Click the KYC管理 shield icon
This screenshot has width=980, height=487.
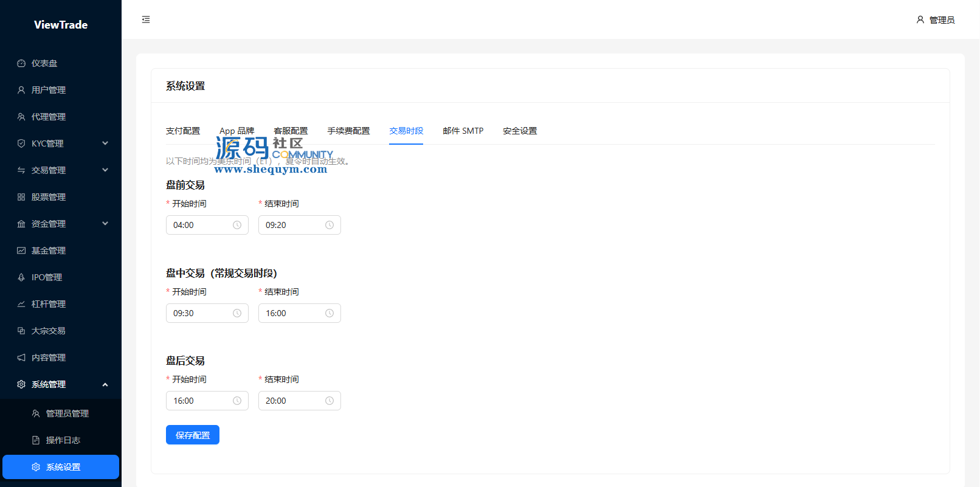[x=21, y=143]
